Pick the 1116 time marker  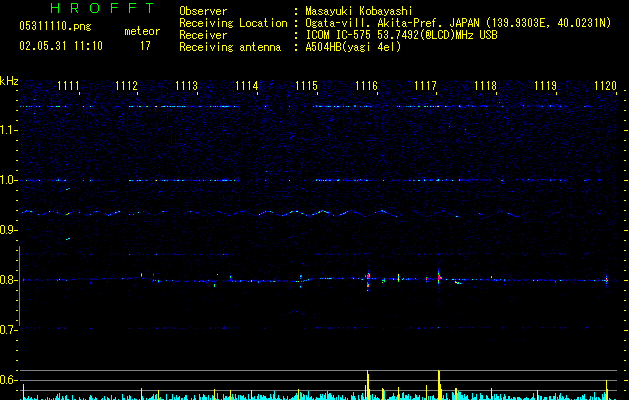[x=366, y=87]
